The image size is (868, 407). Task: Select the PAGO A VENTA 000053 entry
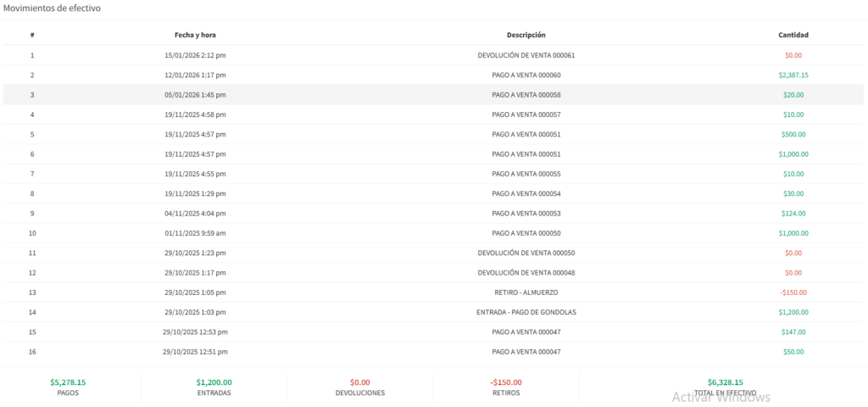[x=526, y=214]
